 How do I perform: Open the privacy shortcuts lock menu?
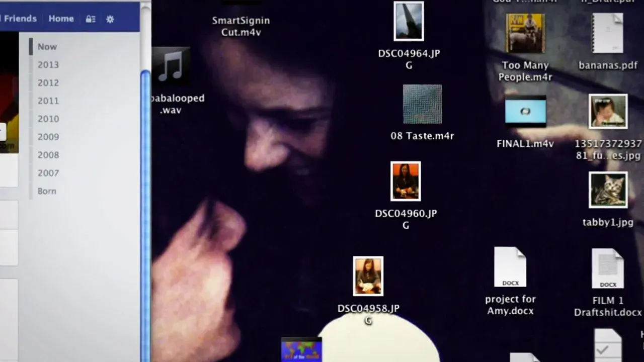coord(90,19)
